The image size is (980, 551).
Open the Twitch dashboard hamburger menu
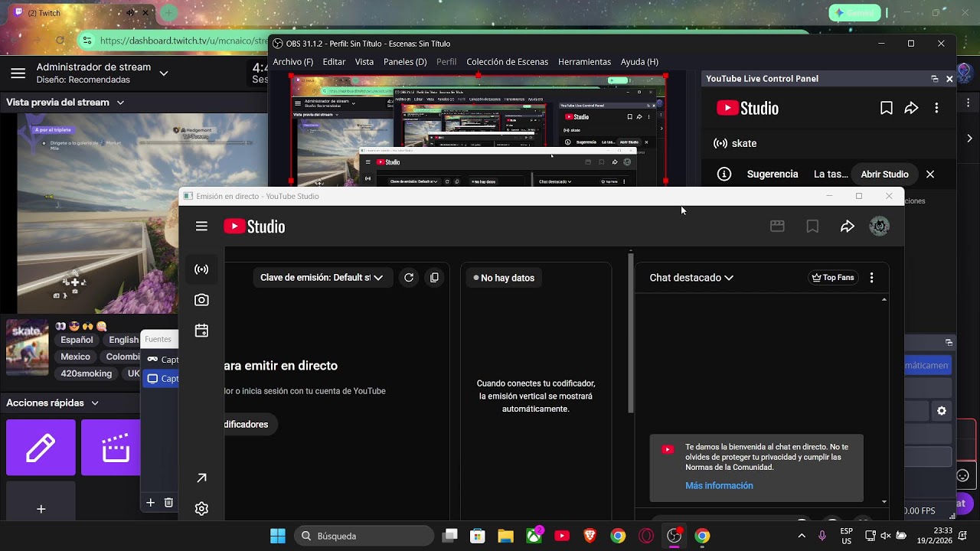coord(18,73)
